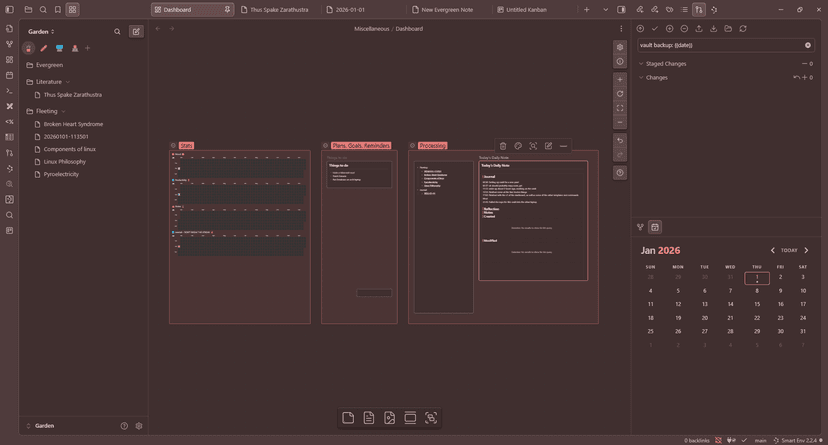Open the Garden vault switcher dropdown

pyautogui.click(x=41, y=32)
